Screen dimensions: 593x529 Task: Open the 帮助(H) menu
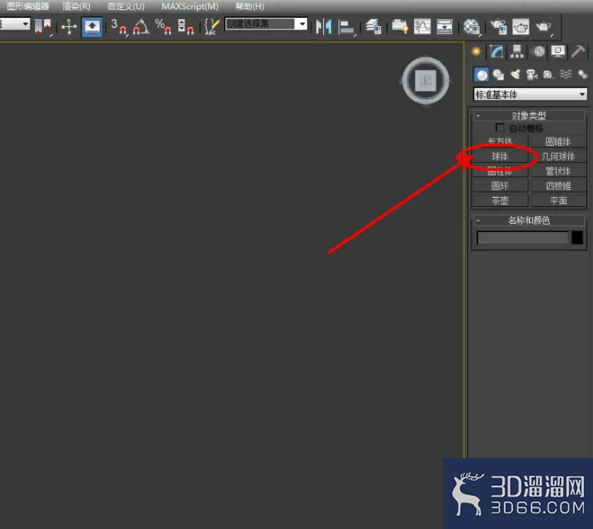click(250, 6)
